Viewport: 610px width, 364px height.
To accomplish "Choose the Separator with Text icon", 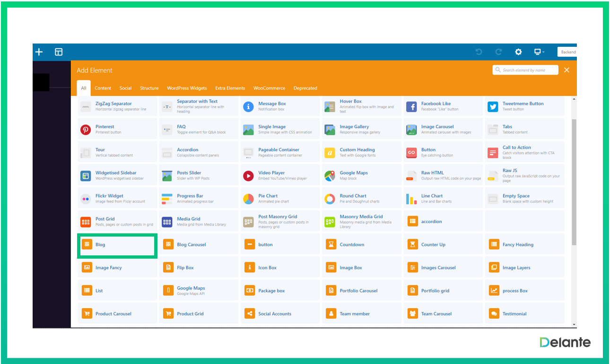I will 167,107.
